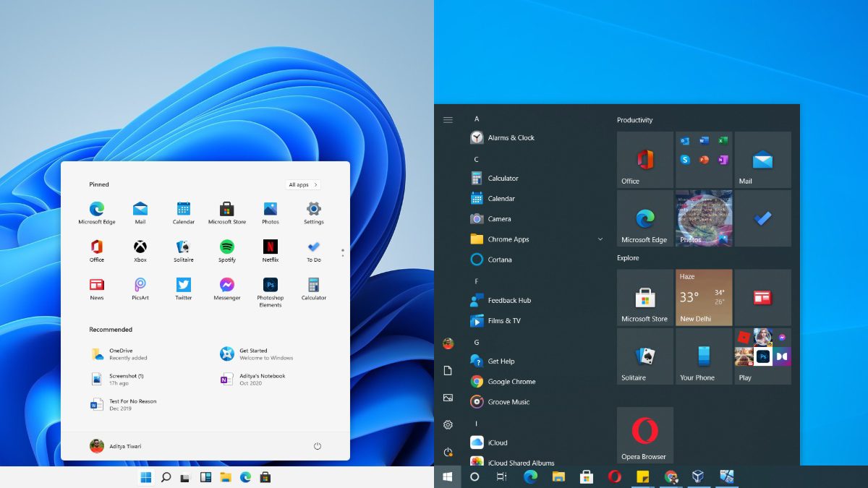Screen dimensions: 868x488
Task: Open Google Chrome from the Windows 10 taskbar
Action: coord(669,477)
